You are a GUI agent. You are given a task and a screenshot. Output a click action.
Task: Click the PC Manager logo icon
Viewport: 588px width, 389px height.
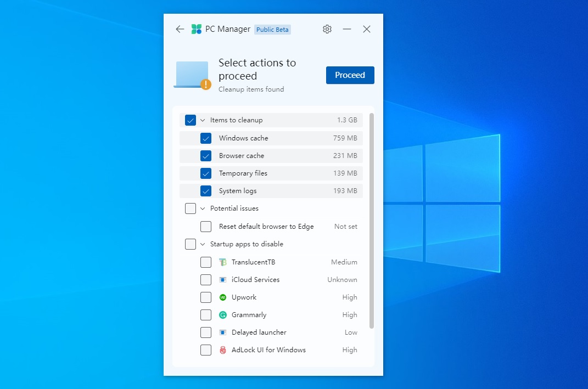pyautogui.click(x=196, y=29)
